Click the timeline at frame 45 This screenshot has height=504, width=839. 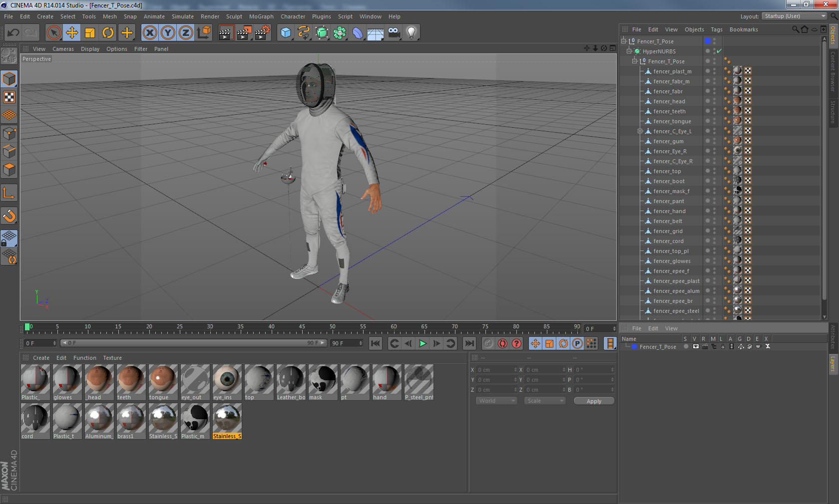coord(302,328)
